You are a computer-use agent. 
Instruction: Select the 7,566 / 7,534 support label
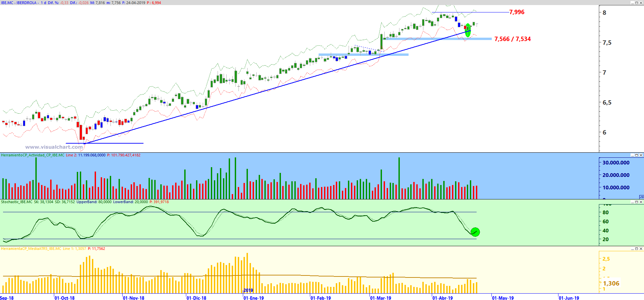512,39
